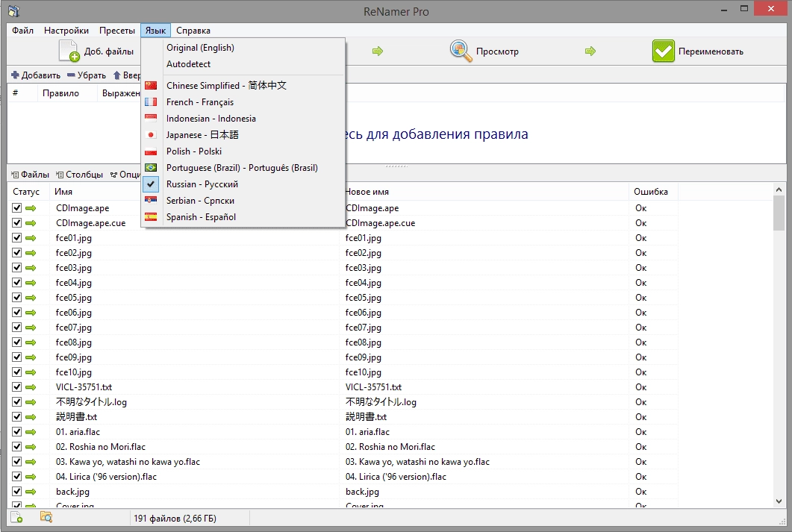The width and height of the screenshot is (792, 532).
Task: Click the Move rule up arrow icon
Action: 116,75
